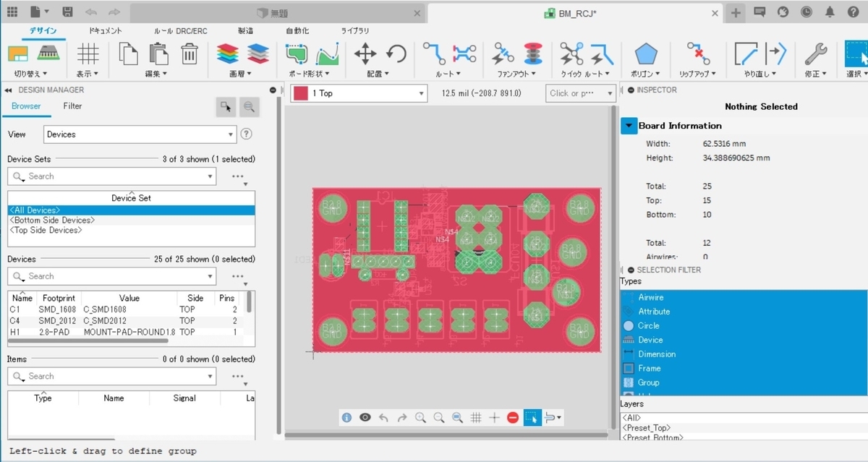Expand the ファンアウト dropdown label
The height and width of the screenshot is (462, 868).
tap(516, 74)
